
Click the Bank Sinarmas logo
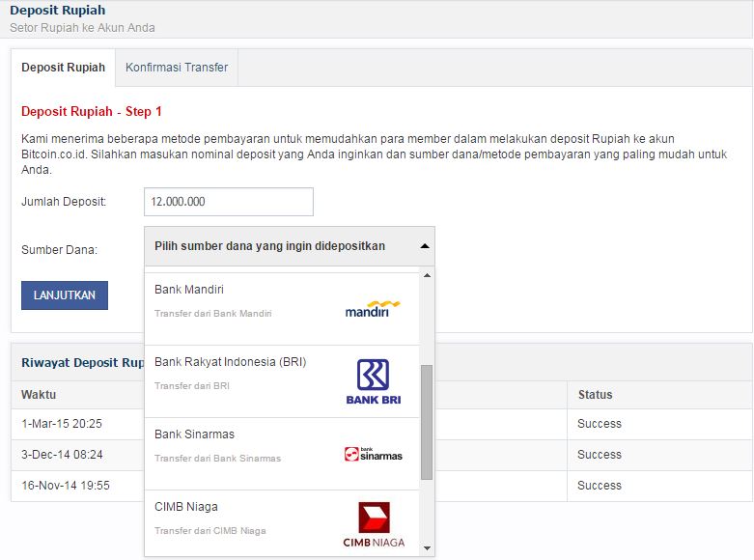[x=374, y=454]
